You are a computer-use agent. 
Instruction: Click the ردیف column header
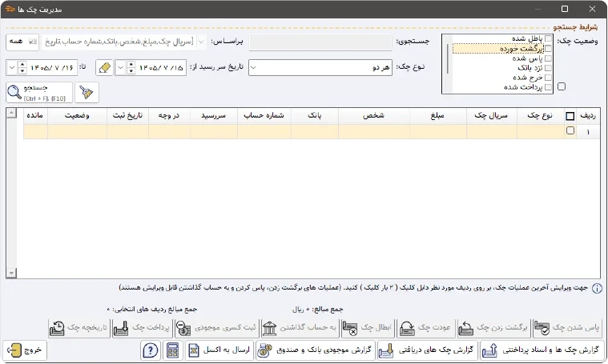tap(588, 116)
